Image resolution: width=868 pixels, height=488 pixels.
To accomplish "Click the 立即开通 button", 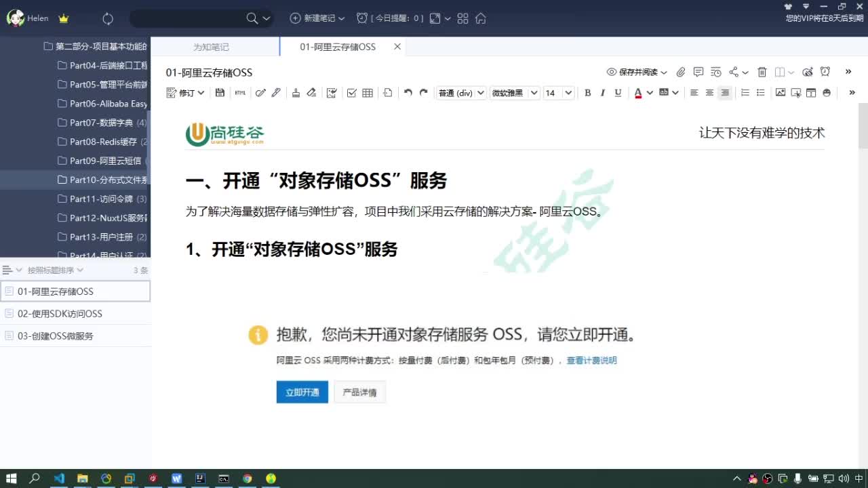I will pos(302,392).
